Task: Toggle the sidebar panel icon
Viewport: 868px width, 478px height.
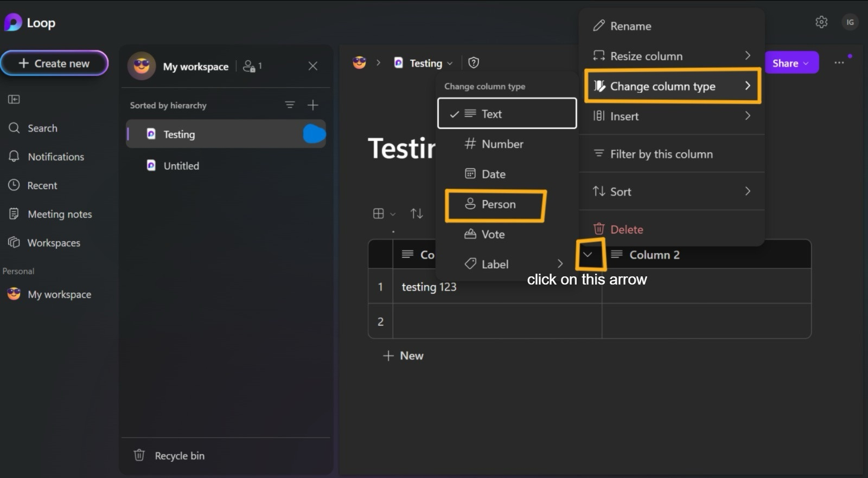Action: click(x=14, y=99)
